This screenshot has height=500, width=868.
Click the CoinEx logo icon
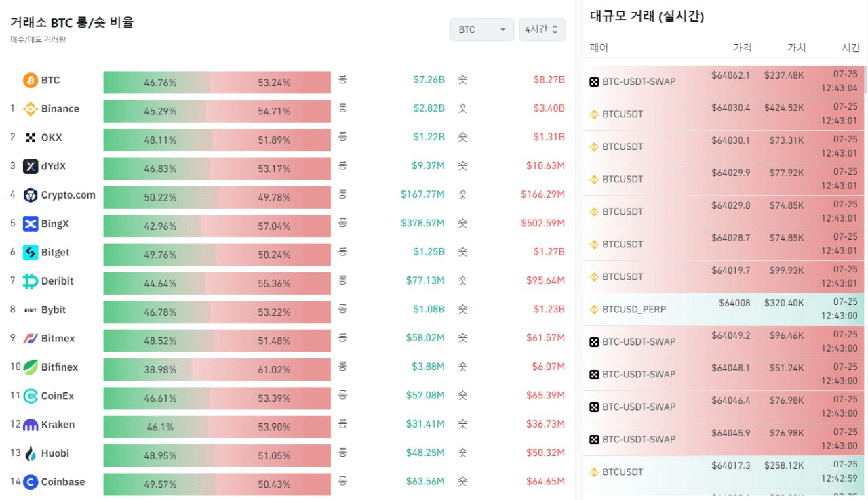point(31,396)
